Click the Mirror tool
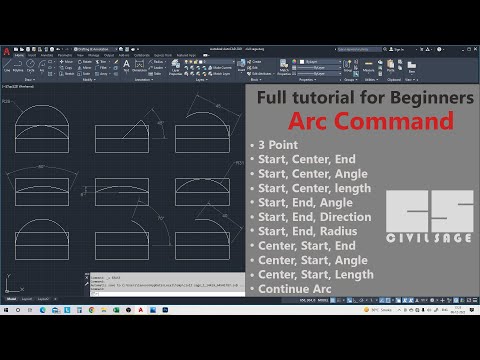The width and height of the screenshot is (480, 360). [x=84, y=68]
